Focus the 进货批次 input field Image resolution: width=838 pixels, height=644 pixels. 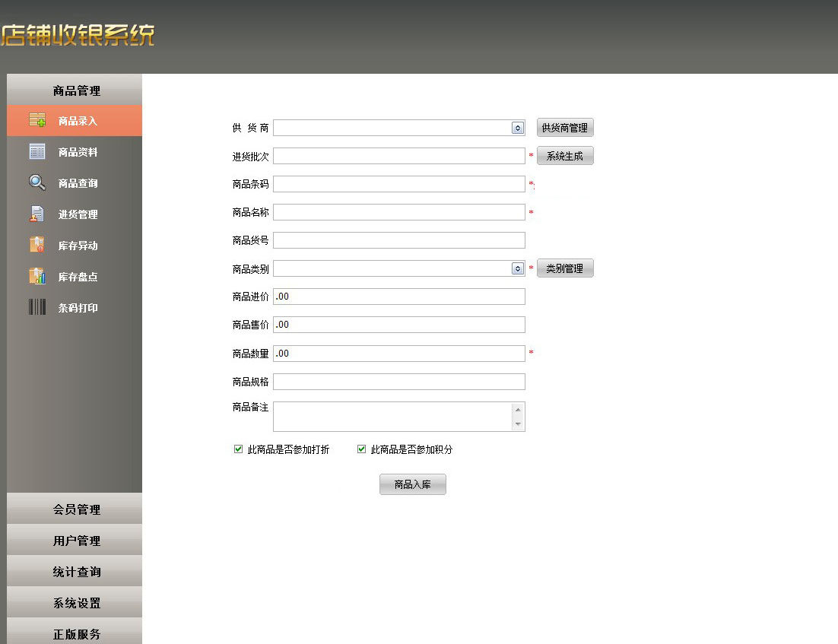399,156
